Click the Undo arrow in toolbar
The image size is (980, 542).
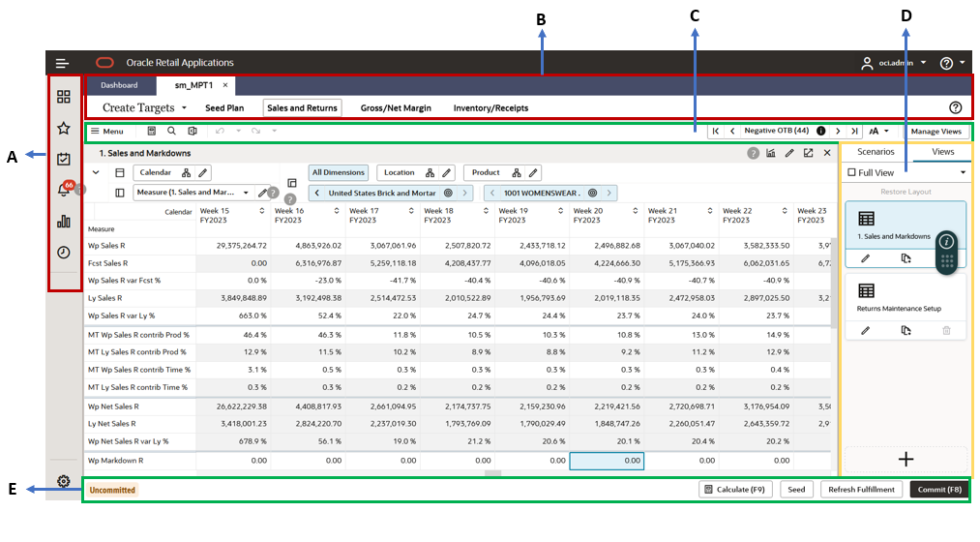pyautogui.click(x=220, y=132)
